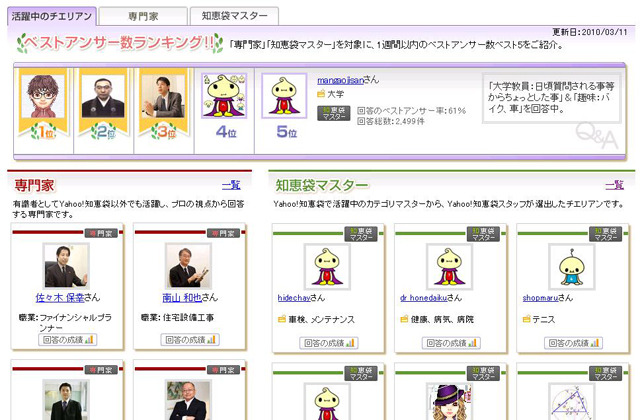Screen dimensions: 640x420
Task: Click 回答総数: 2,499件 text
Action: [391, 121]
